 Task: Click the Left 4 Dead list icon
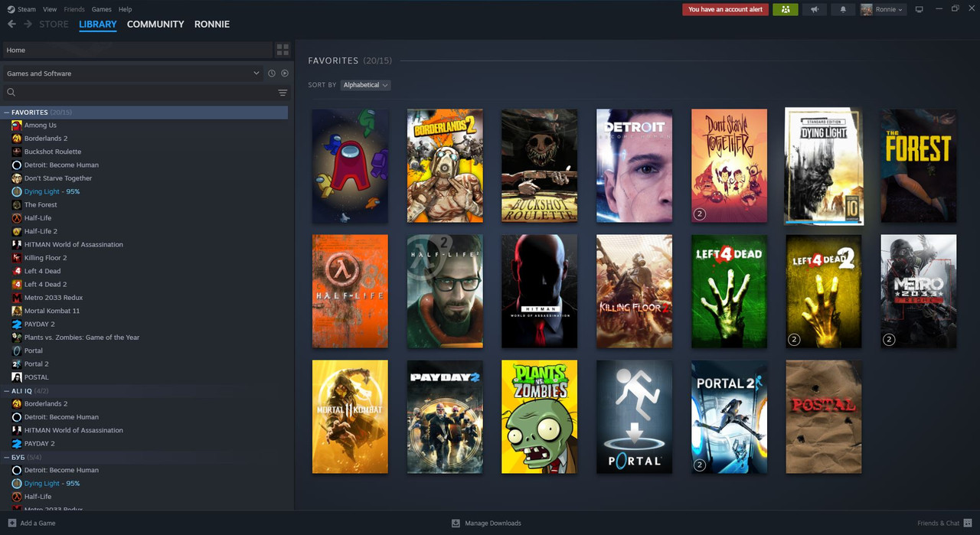pos(17,271)
